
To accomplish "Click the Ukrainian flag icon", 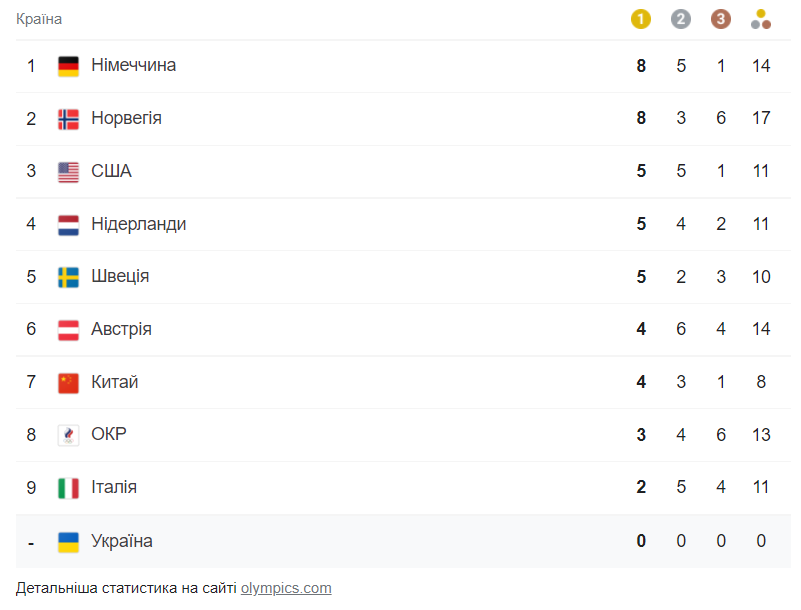I will click(68, 540).
